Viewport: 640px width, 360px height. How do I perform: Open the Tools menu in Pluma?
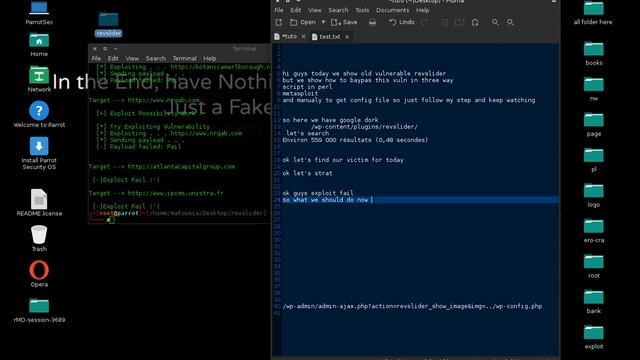(362, 10)
